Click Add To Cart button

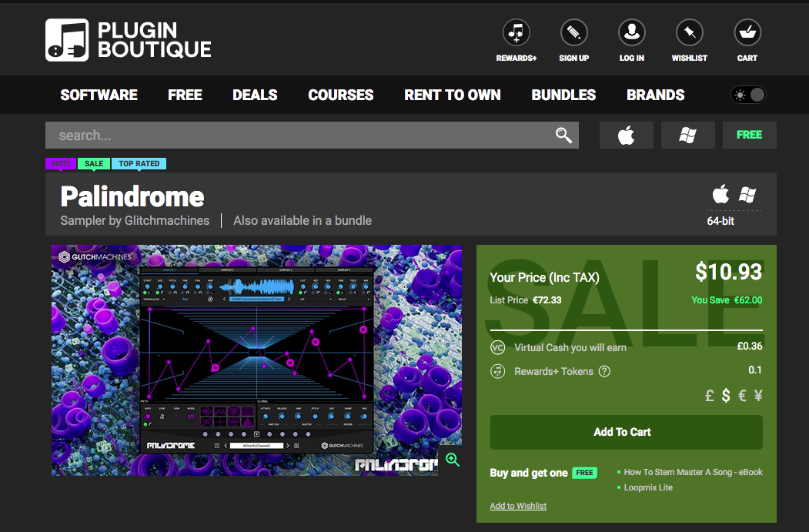click(x=627, y=432)
